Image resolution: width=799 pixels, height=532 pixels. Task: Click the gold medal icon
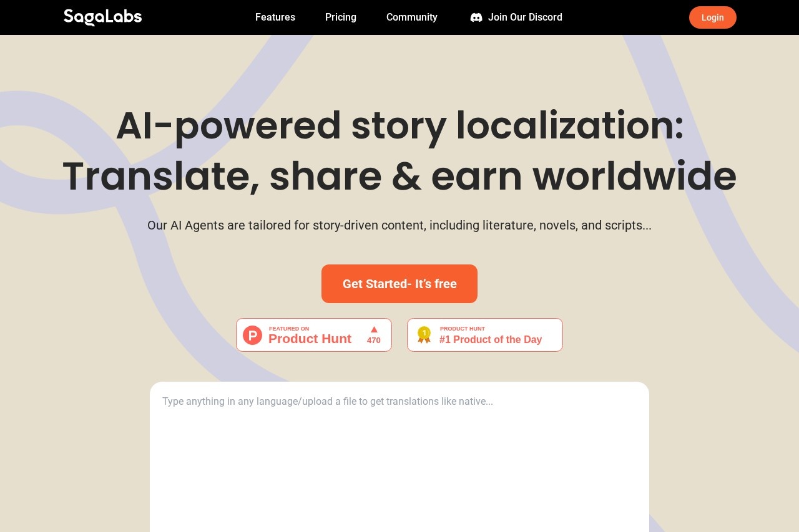tap(424, 335)
